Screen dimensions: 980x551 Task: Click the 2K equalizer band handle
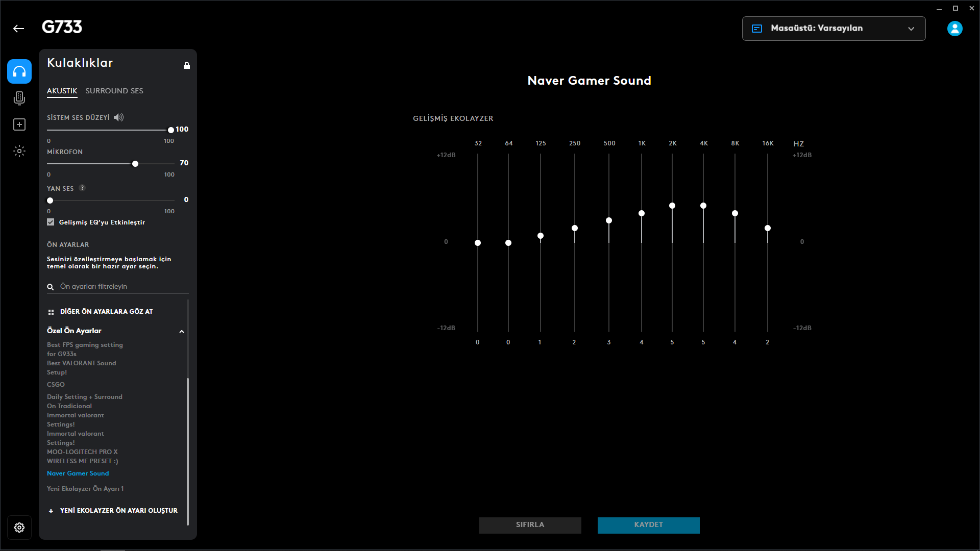(x=672, y=206)
